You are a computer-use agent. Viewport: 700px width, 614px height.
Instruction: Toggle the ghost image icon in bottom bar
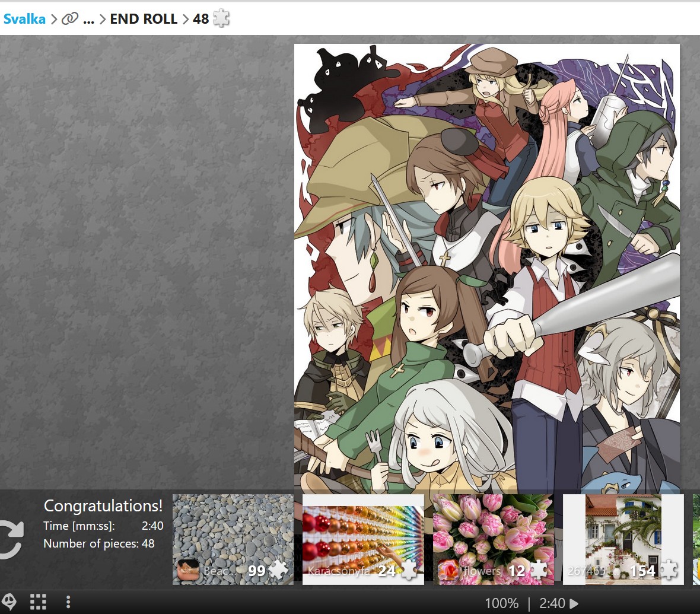tap(9, 602)
